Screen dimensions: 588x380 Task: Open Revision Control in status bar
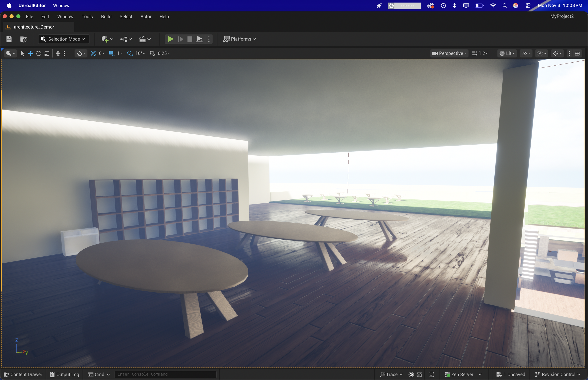[x=558, y=374]
